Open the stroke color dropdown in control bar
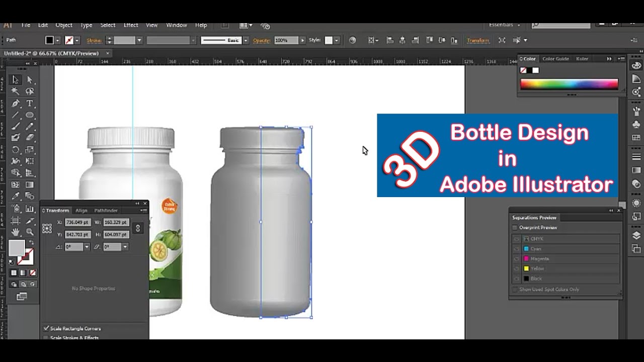The height and width of the screenshot is (362, 644). point(77,40)
